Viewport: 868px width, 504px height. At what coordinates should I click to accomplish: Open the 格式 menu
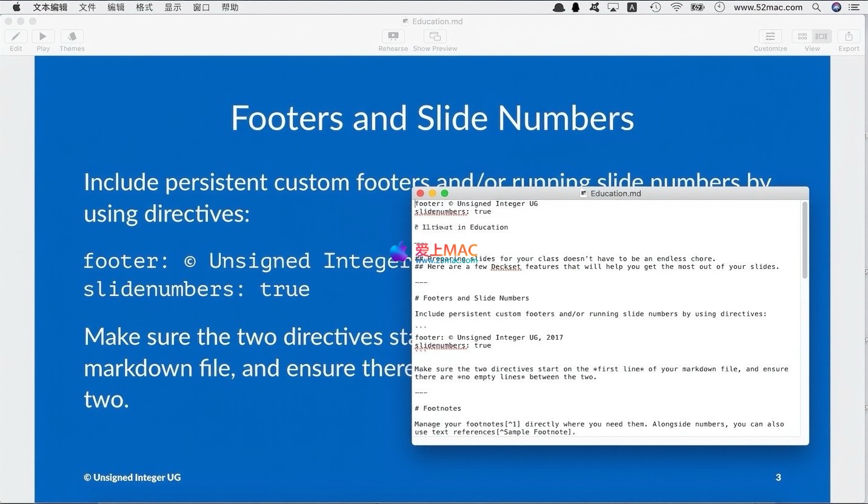point(144,7)
